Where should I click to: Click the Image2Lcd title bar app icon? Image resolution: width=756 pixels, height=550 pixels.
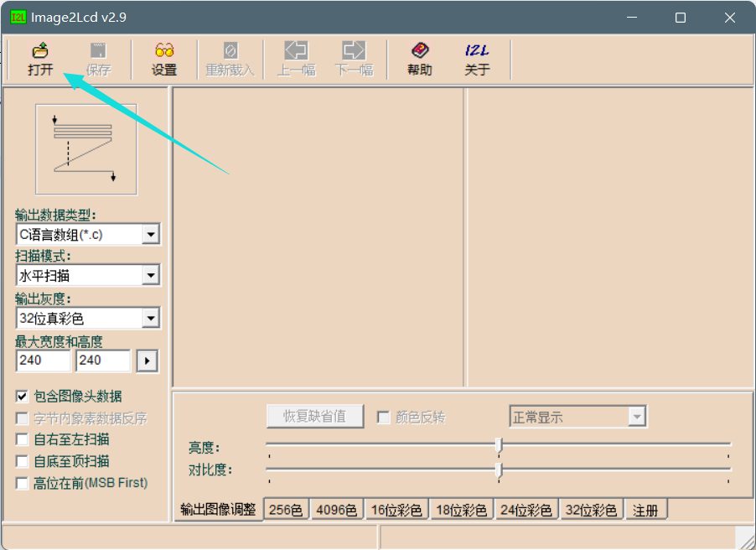coord(18,18)
